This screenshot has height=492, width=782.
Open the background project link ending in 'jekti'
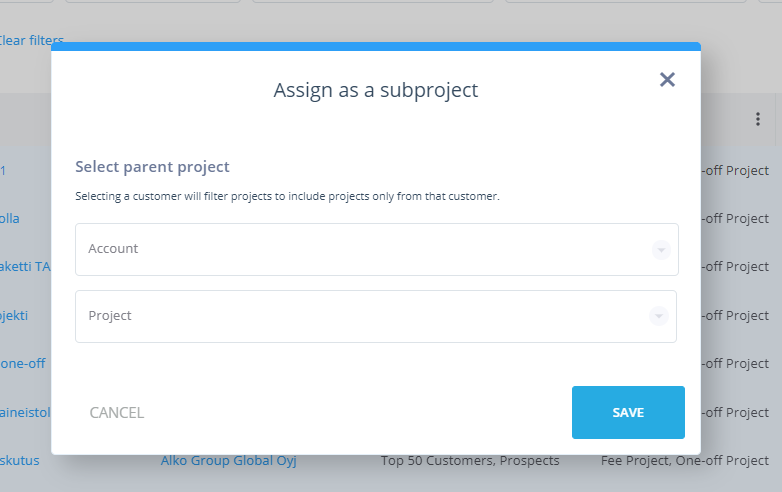(14, 316)
